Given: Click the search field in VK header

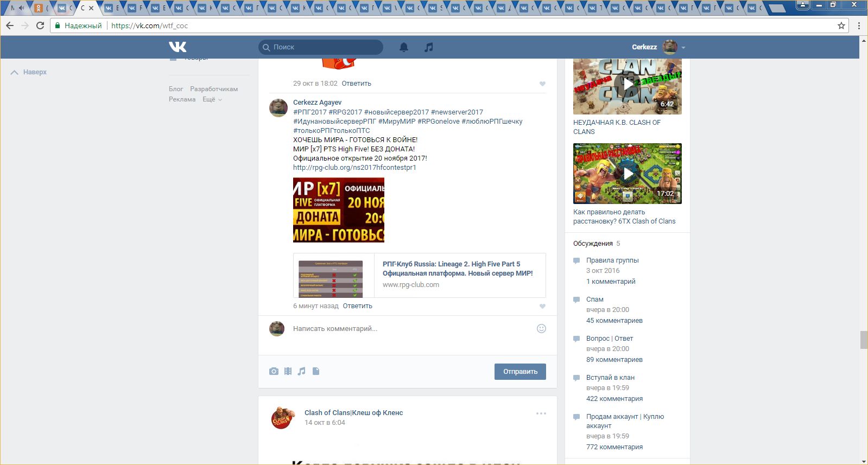Looking at the screenshot, I should pyautogui.click(x=321, y=47).
